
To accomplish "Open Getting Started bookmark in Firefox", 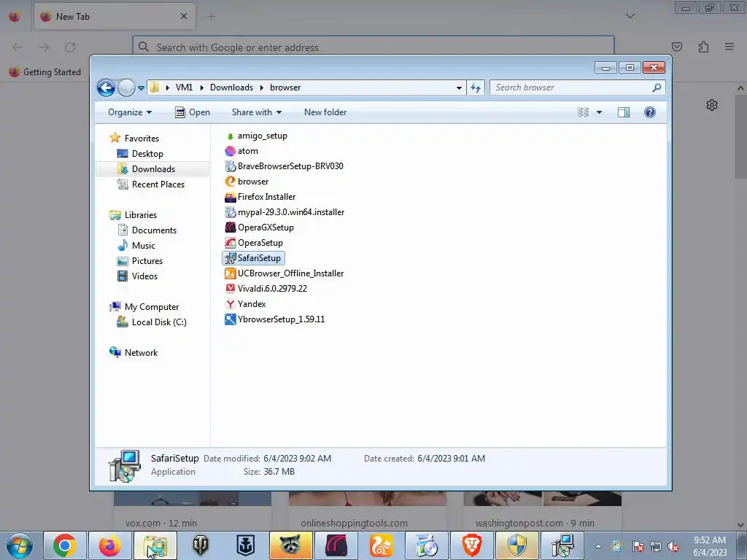I will (x=46, y=72).
